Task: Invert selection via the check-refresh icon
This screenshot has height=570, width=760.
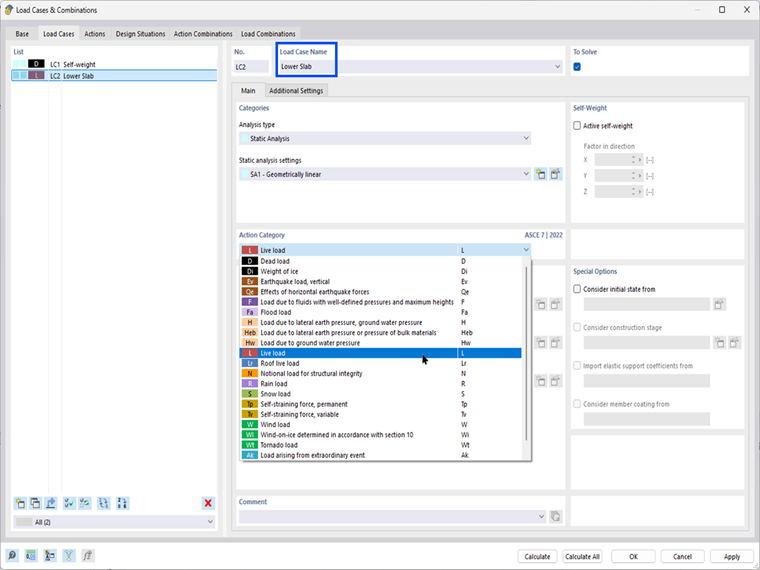Action: pos(85,503)
